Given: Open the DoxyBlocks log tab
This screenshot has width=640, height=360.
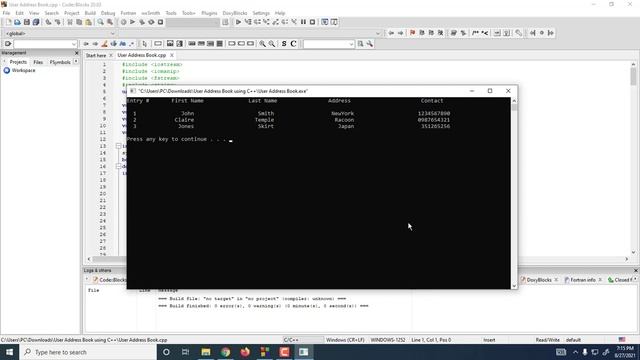Looking at the screenshot, I should pos(539,280).
